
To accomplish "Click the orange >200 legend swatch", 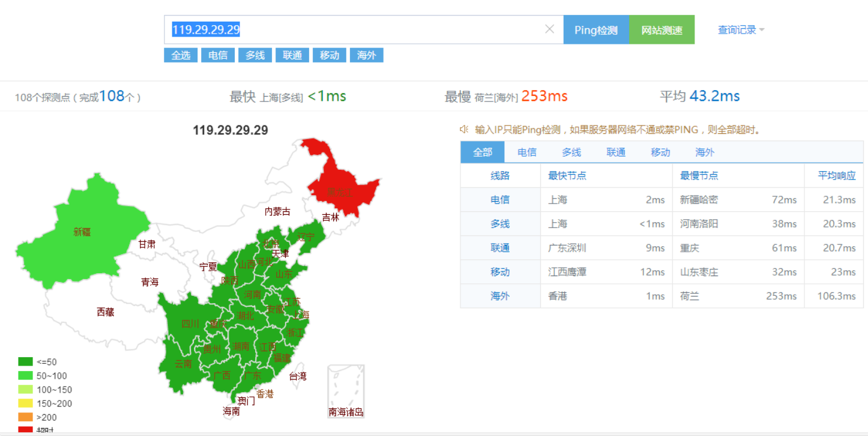I will [25, 417].
